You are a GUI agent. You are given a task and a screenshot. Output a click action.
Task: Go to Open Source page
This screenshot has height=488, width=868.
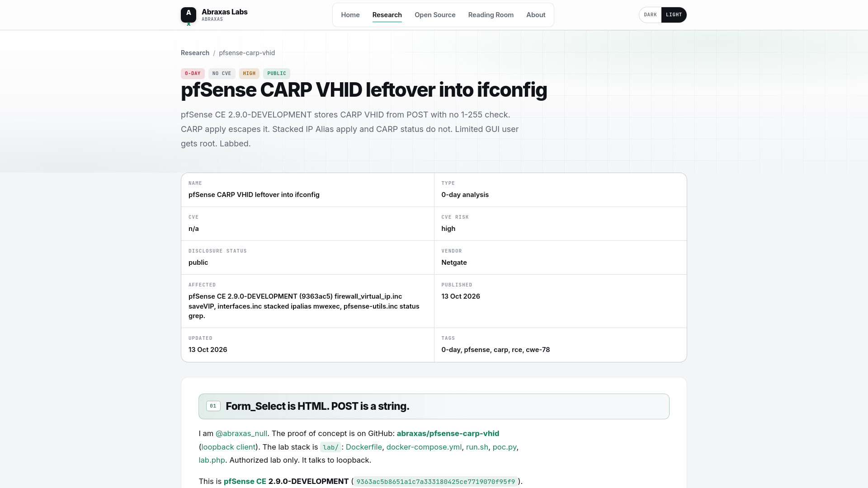pyautogui.click(x=435, y=15)
